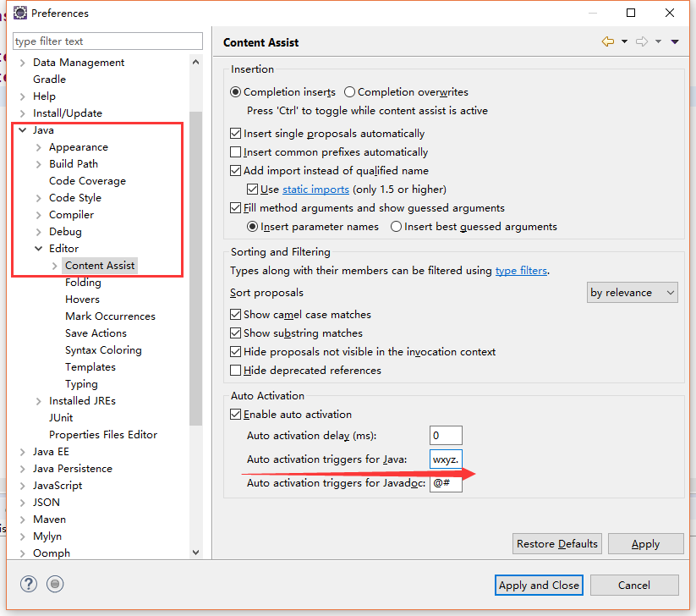
Task: Open the type filters link
Action: pyautogui.click(x=521, y=271)
